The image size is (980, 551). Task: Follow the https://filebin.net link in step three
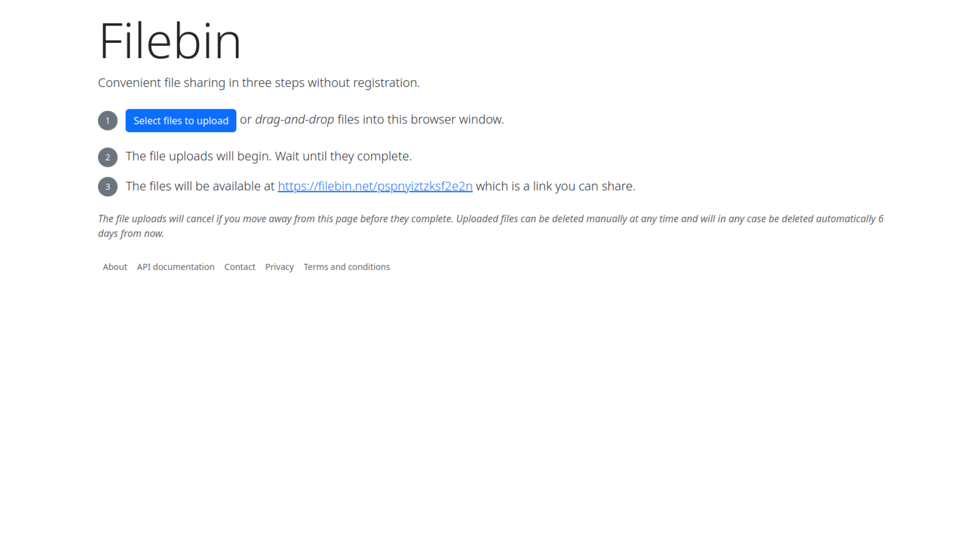click(375, 186)
